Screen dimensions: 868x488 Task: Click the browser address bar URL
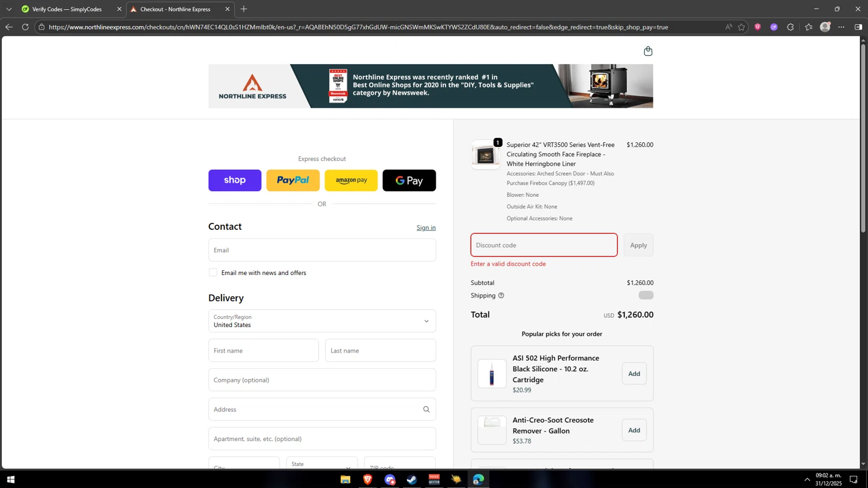(x=358, y=27)
